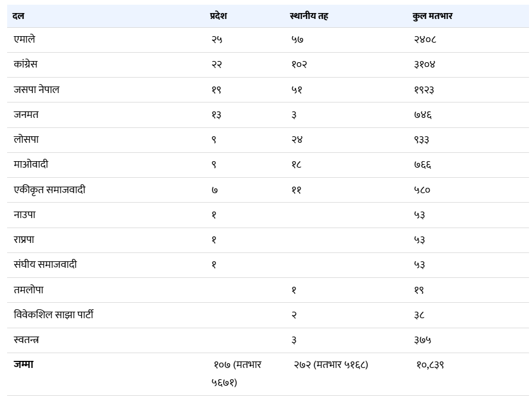Viewport: 532px width, 397px height.
Task: Click the 'कुल मतभार' column header
Action: click(433, 16)
